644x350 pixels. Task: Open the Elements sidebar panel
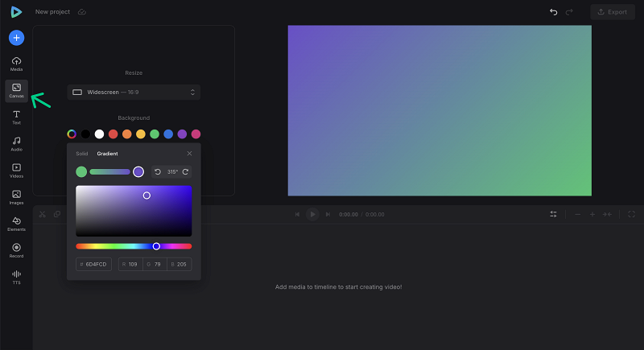(x=16, y=224)
